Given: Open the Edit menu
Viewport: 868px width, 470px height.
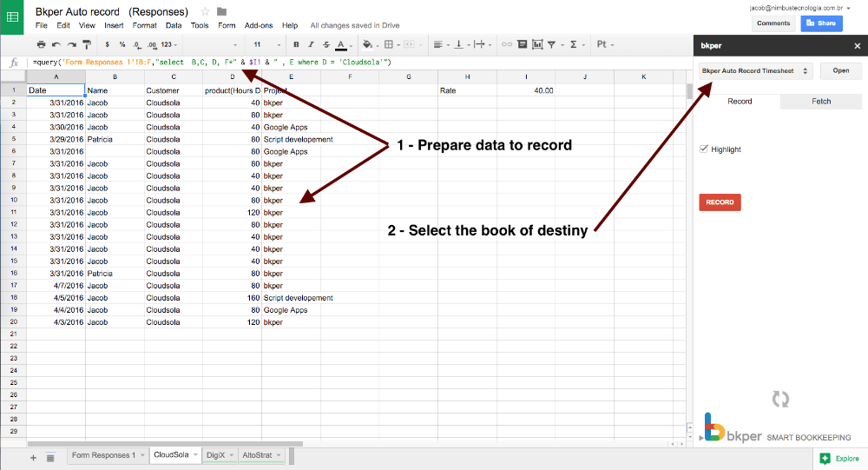Looking at the screenshot, I should (x=63, y=25).
